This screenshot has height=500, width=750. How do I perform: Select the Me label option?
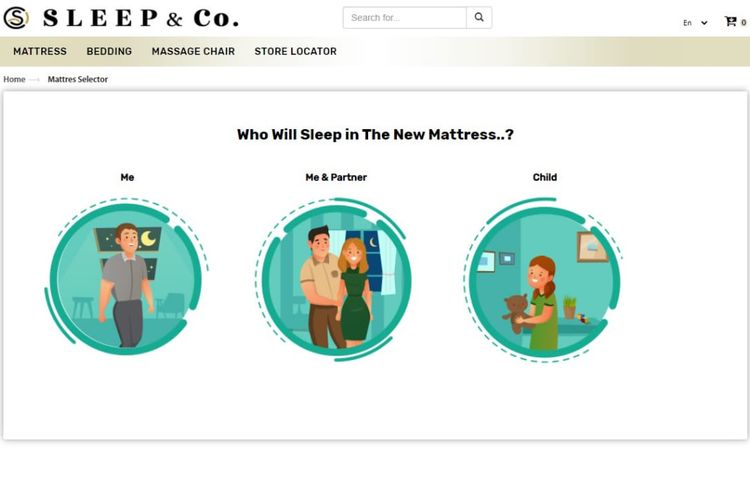127,178
